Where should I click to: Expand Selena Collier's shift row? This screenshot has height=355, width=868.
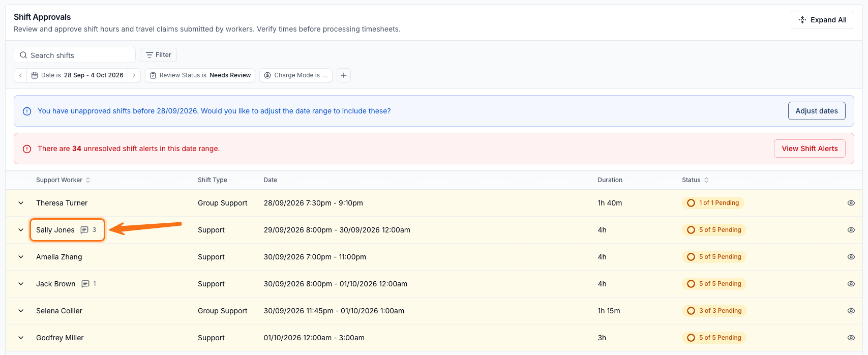[21, 311]
